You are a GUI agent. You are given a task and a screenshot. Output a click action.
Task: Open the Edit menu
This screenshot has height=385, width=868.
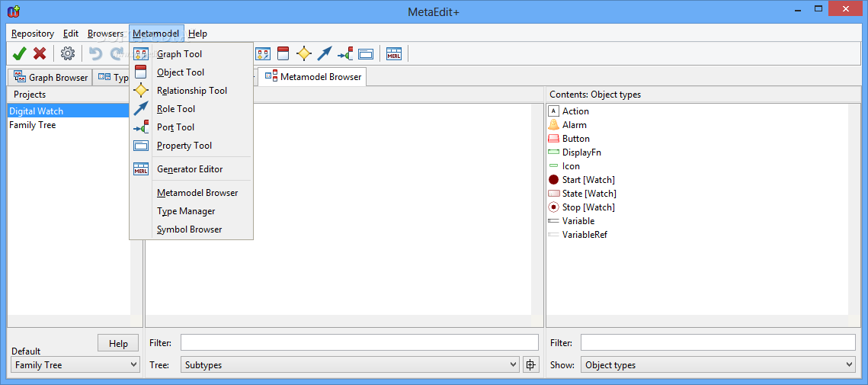click(x=71, y=34)
